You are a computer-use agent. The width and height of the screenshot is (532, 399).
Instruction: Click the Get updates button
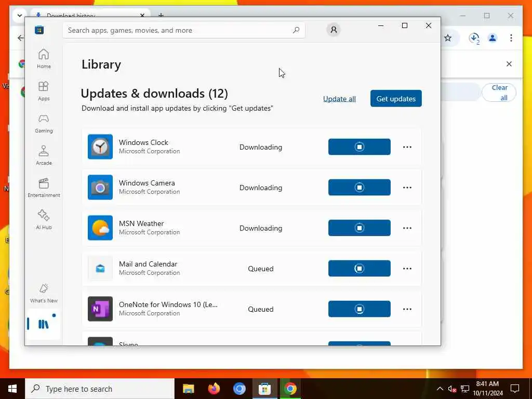pyautogui.click(x=396, y=98)
